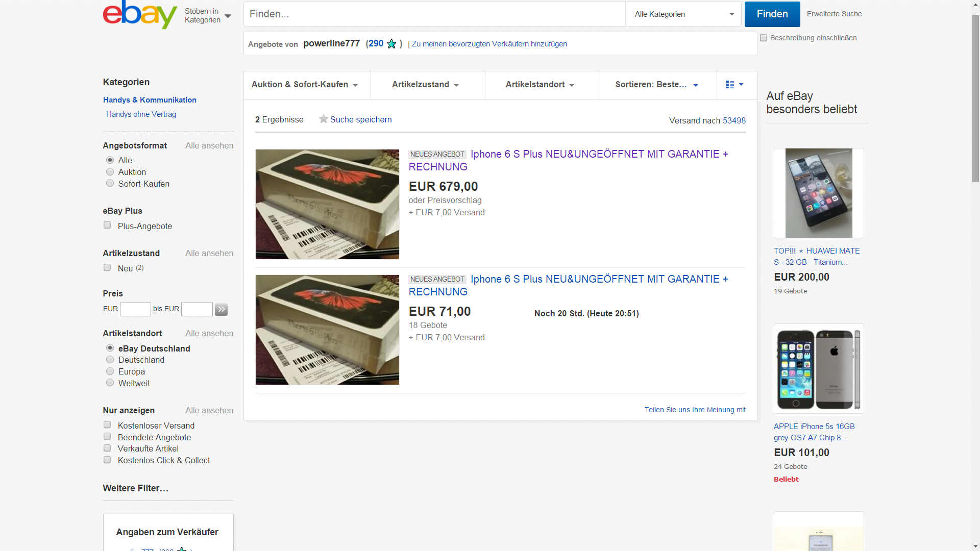980x551 pixels.
Task: Open Handys & Kommunikation category
Action: click(150, 100)
